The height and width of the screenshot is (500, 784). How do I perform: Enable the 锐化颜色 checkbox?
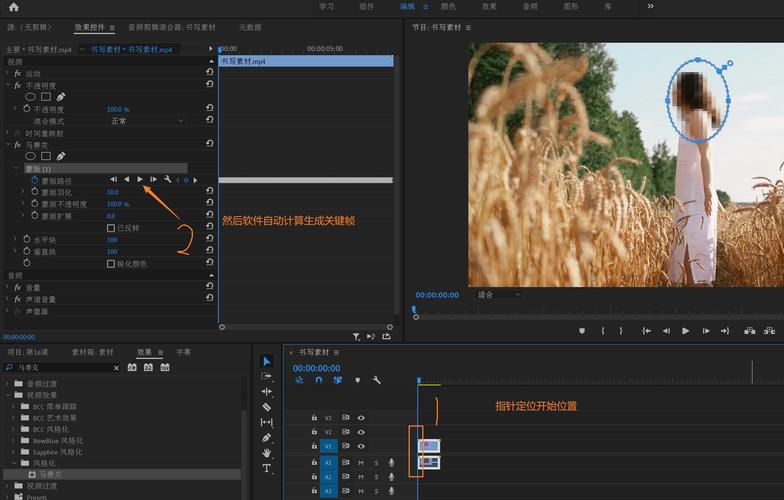(111, 264)
